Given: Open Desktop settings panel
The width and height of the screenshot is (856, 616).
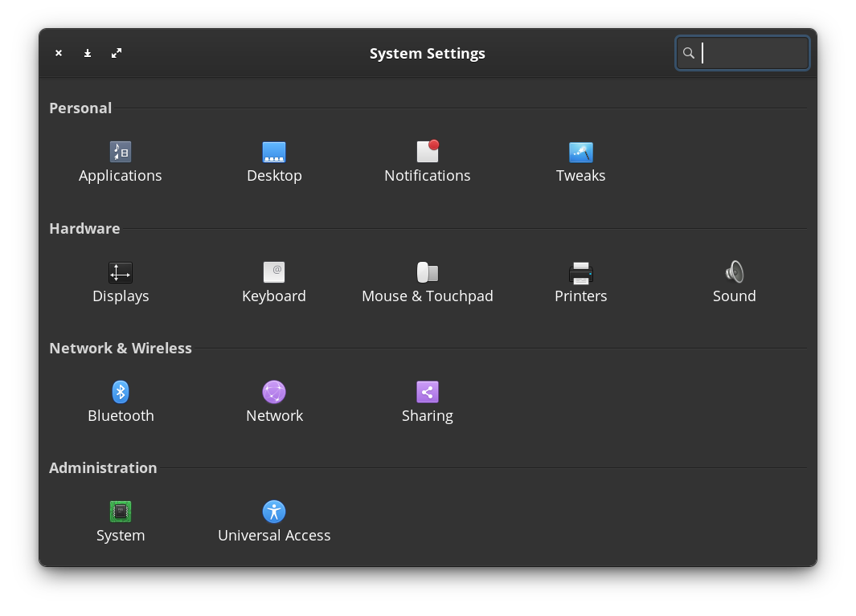Looking at the screenshot, I should pos(274,153).
